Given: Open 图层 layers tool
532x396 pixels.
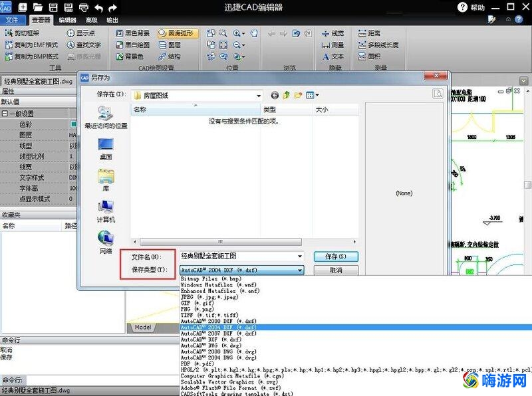Looking at the screenshot, I should tap(170, 45).
